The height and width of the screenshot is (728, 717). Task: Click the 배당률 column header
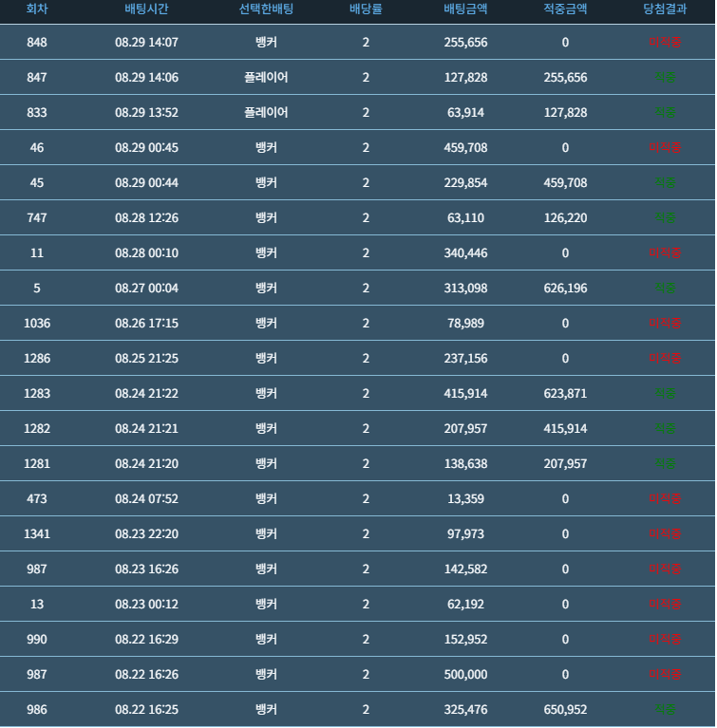pos(366,9)
